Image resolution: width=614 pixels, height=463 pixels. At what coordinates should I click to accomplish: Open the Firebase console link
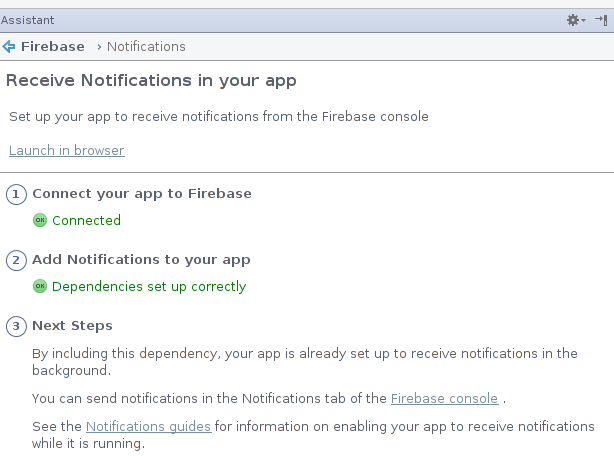point(444,398)
